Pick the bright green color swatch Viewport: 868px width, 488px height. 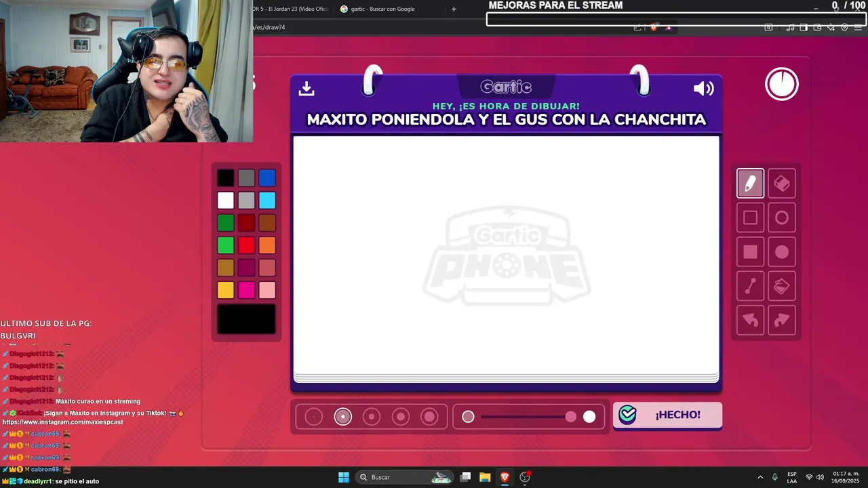(x=226, y=245)
